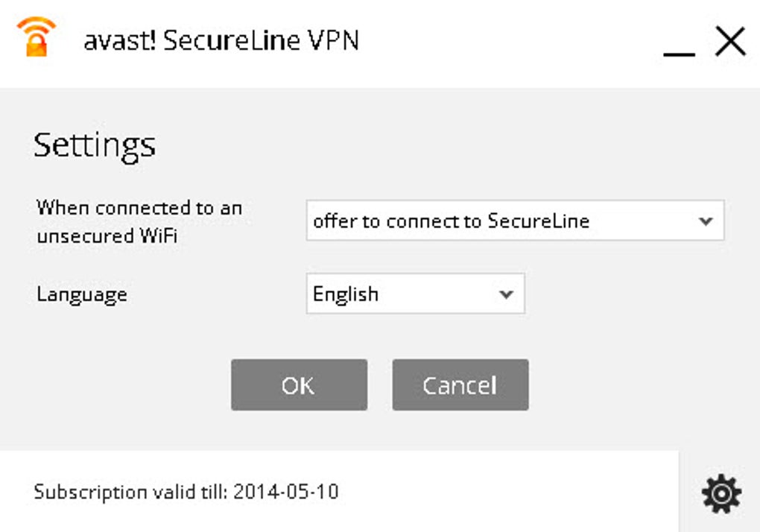Expand the Language dropdown arrow

coord(506,294)
